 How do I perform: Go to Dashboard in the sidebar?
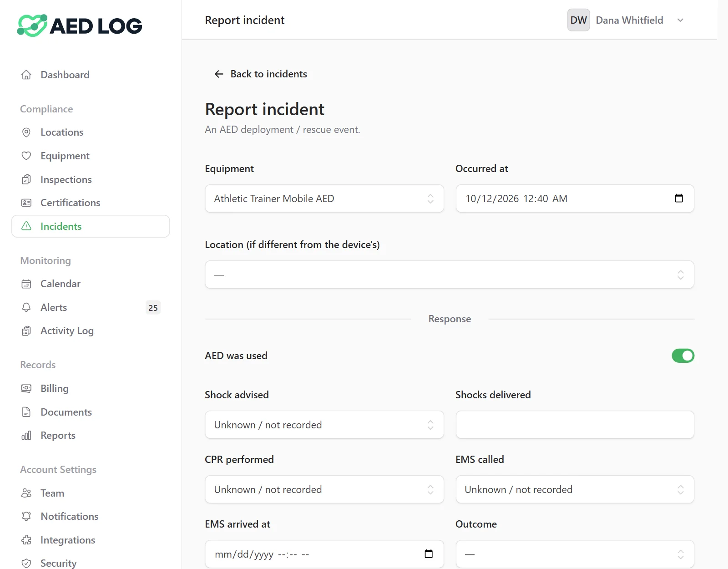(x=91, y=75)
